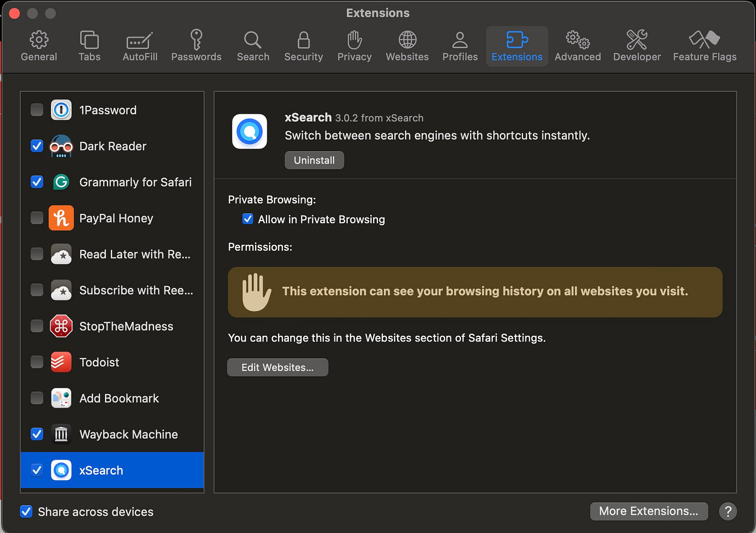The height and width of the screenshot is (533, 756).
Task: Click the Add Bookmark extension icon
Action: 61,398
